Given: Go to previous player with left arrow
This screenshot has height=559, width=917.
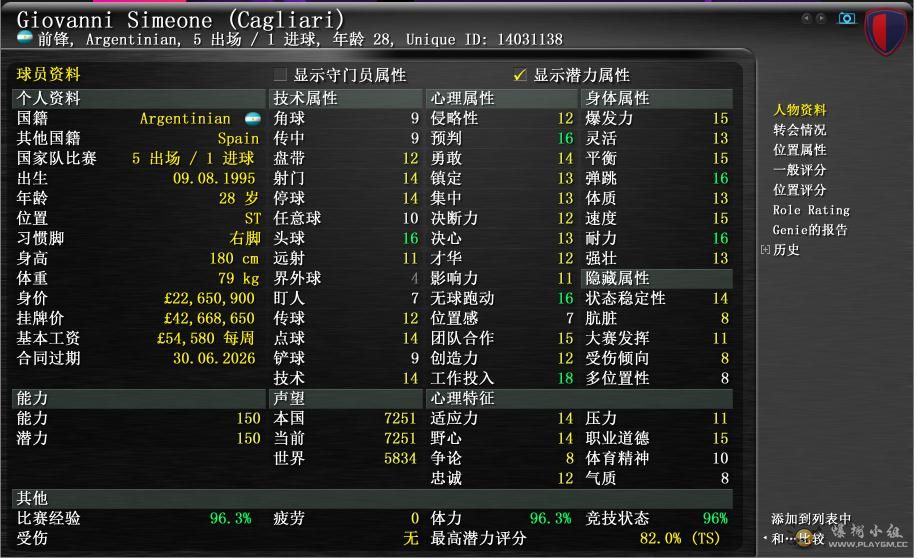Looking at the screenshot, I should click(806, 18).
